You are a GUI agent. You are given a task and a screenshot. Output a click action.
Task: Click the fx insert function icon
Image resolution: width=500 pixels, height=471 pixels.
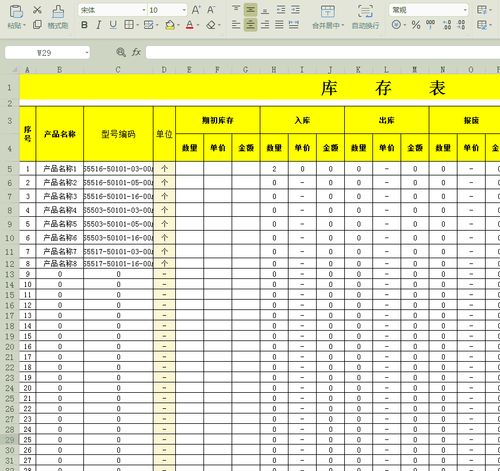point(136,52)
